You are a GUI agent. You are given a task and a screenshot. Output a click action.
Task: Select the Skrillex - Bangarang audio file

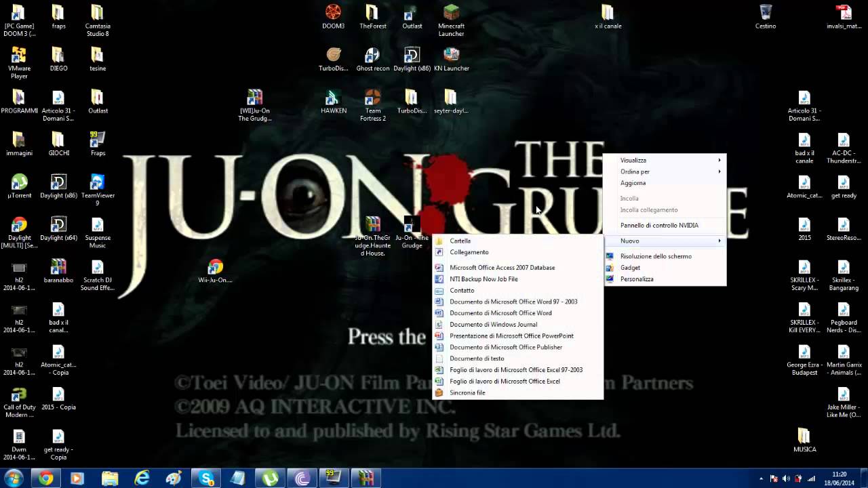[x=843, y=274]
